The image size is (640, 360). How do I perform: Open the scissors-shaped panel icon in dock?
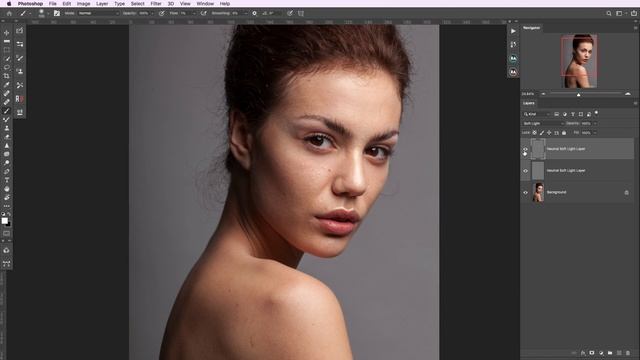(x=19, y=85)
